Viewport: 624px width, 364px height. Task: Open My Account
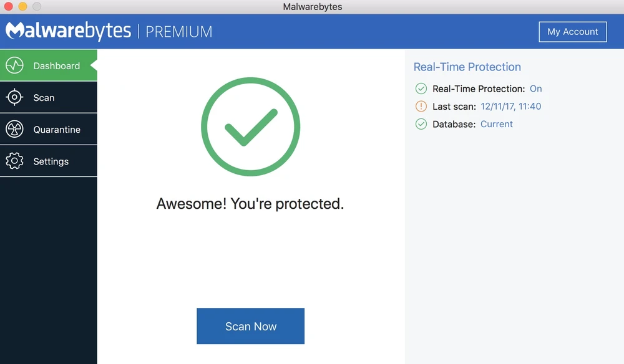(x=572, y=32)
